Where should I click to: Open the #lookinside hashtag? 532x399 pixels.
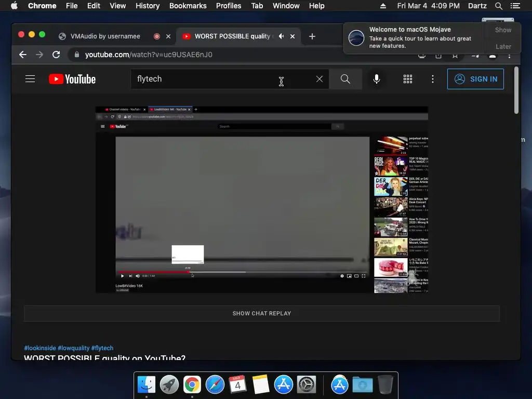click(40, 348)
